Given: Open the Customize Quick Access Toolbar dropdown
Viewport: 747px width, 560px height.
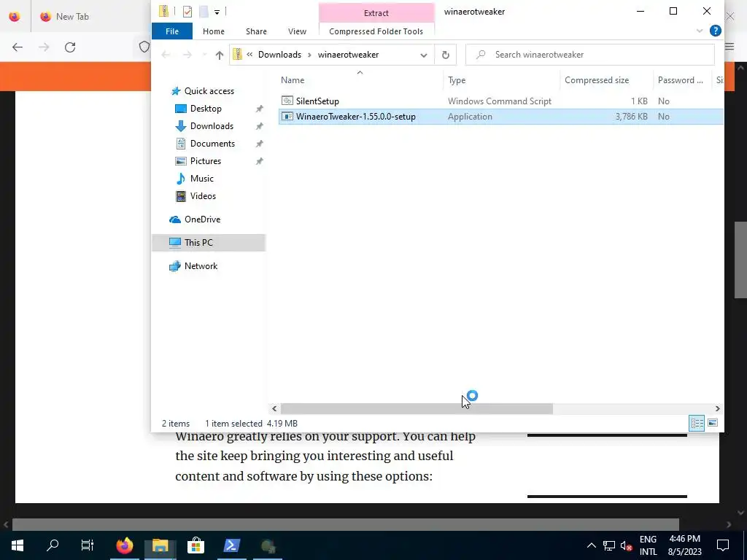Looking at the screenshot, I should pyautogui.click(x=217, y=12).
